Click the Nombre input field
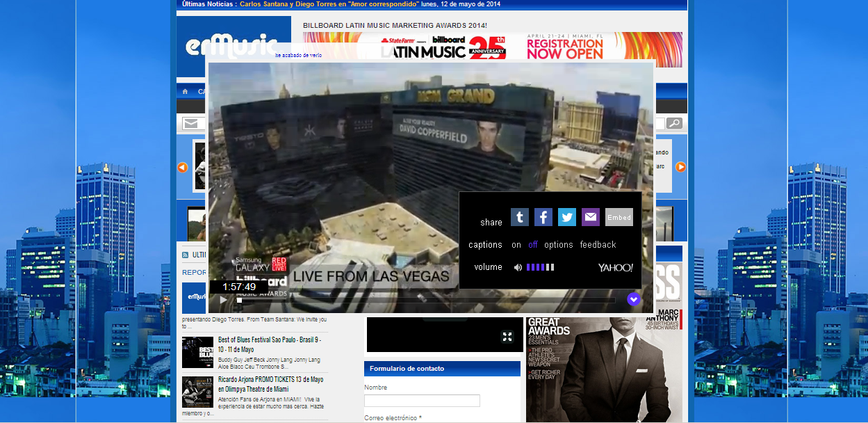868x423 pixels. 422,401
